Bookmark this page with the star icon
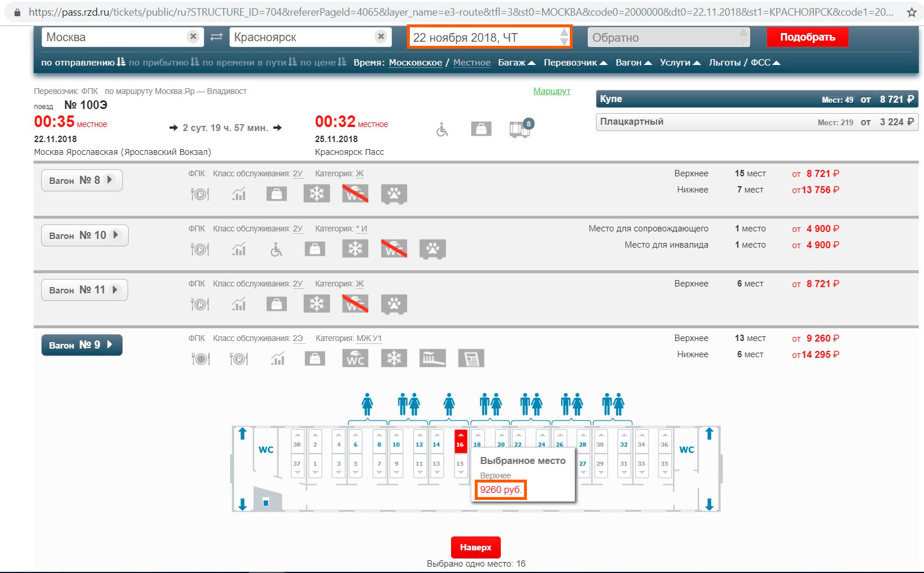924x573 pixels. pos(911,12)
